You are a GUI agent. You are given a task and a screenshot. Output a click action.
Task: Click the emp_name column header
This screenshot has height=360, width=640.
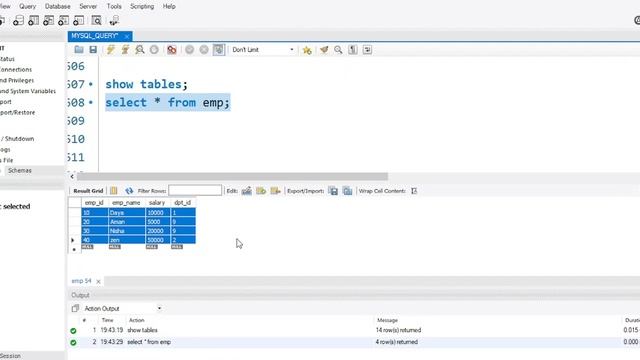click(x=126, y=202)
